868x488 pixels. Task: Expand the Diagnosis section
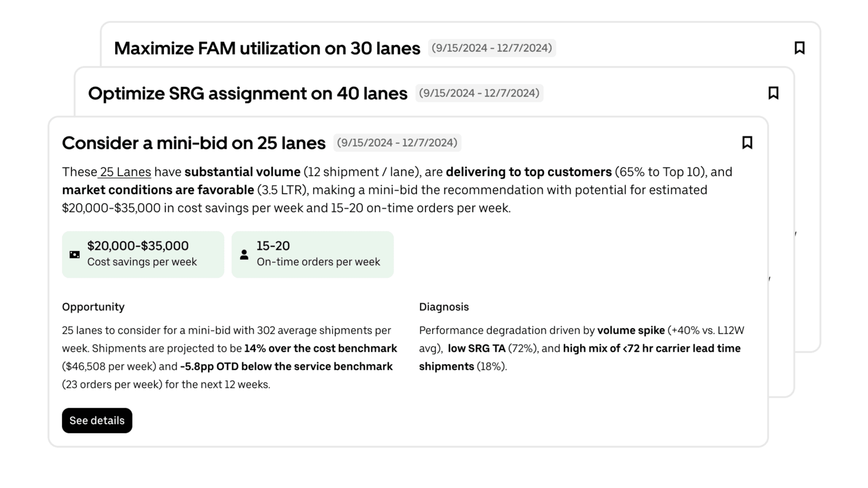click(x=444, y=307)
